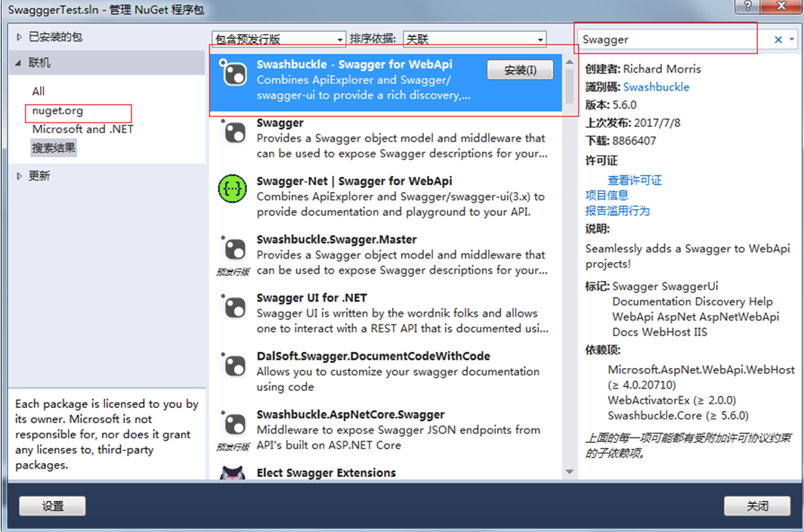Clear the Swagger search text
This screenshot has width=804, height=532.
tap(778, 39)
